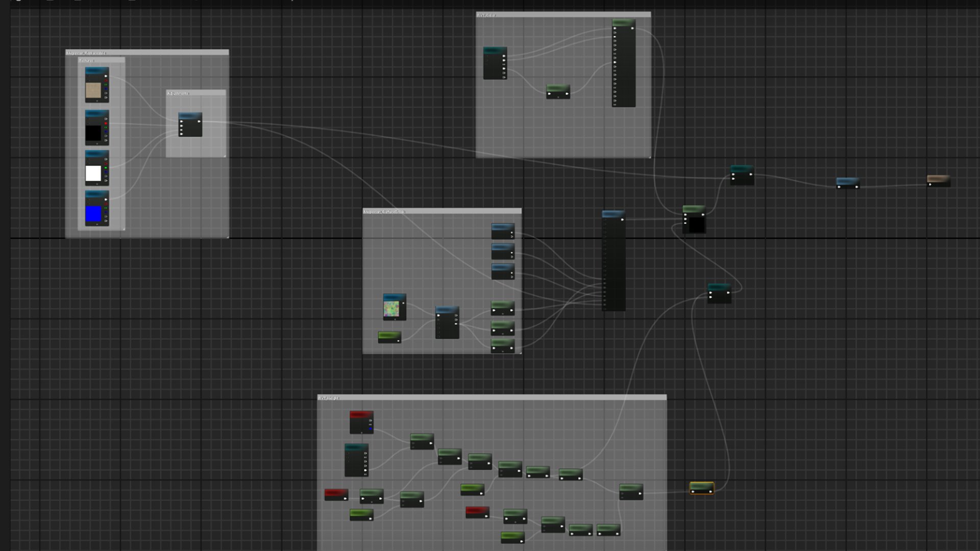The image size is (980, 551).
Task: Expand the white texture node's bottom chevron
Action: [97, 184]
